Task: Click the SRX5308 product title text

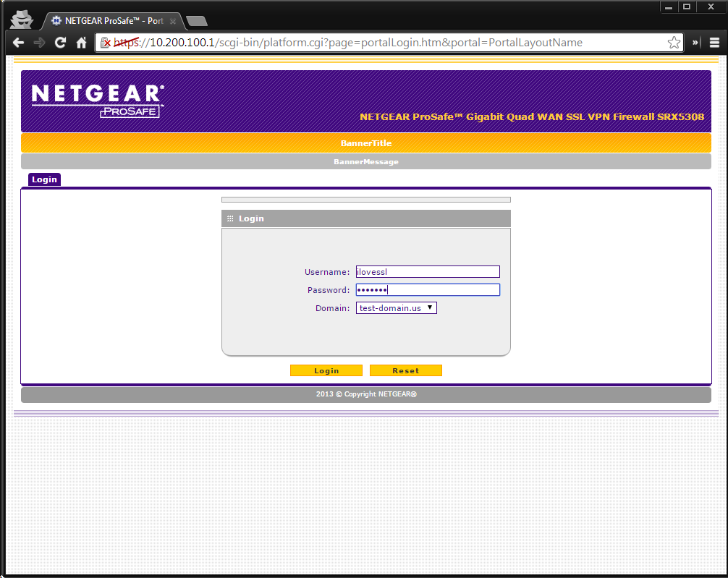Action: tap(532, 117)
